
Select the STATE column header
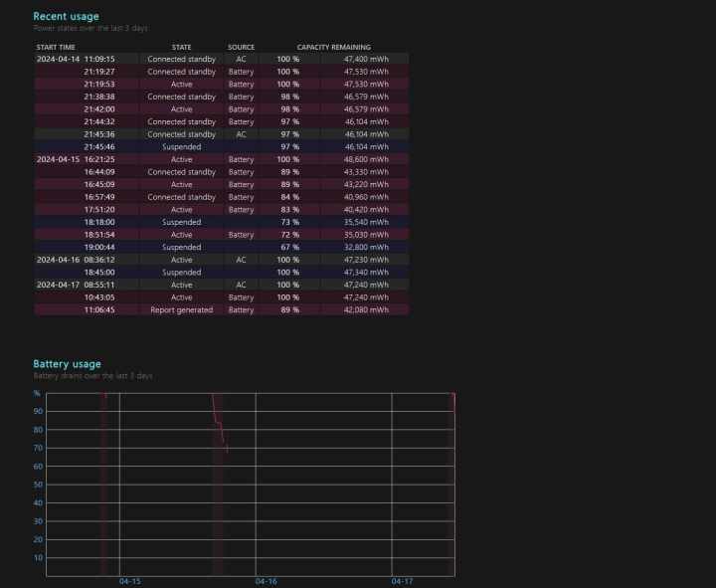click(x=181, y=47)
